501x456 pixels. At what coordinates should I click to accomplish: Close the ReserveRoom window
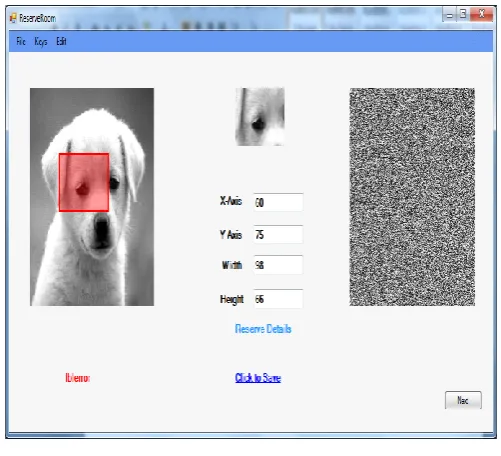click(481, 15)
